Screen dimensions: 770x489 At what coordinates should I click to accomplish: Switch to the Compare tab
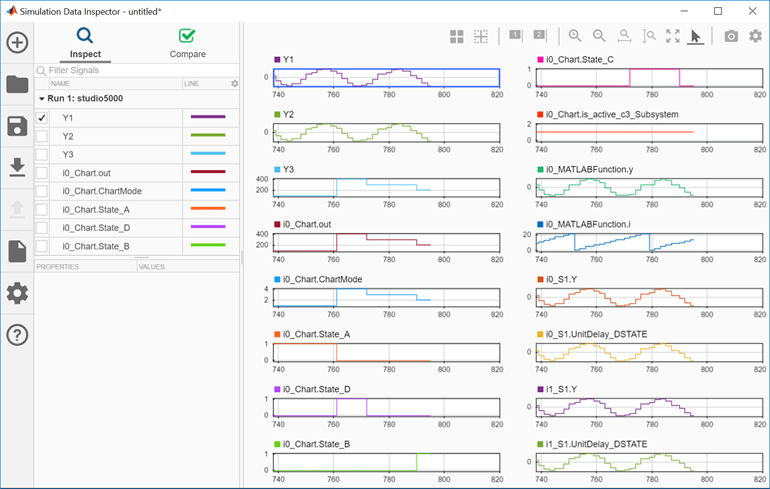[188, 42]
